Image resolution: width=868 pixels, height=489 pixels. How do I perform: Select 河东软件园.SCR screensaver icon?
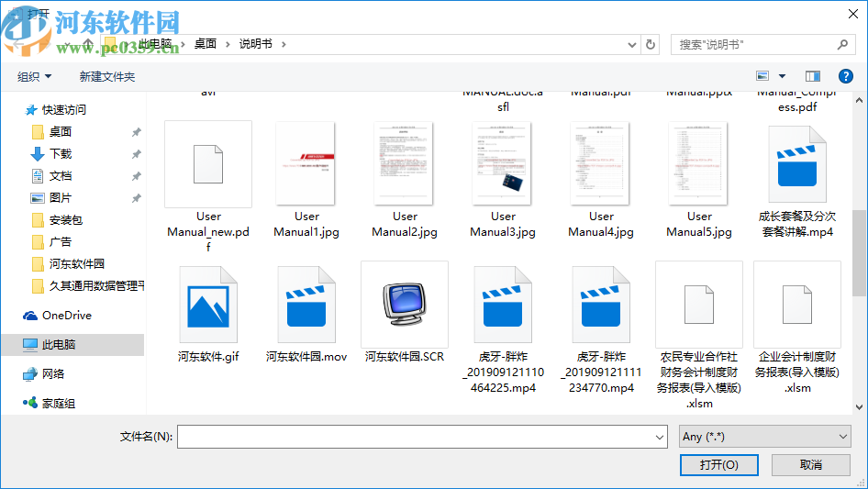(404, 305)
